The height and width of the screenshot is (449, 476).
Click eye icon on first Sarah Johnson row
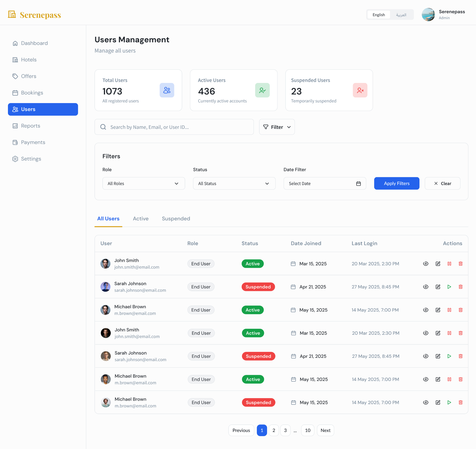point(426,287)
